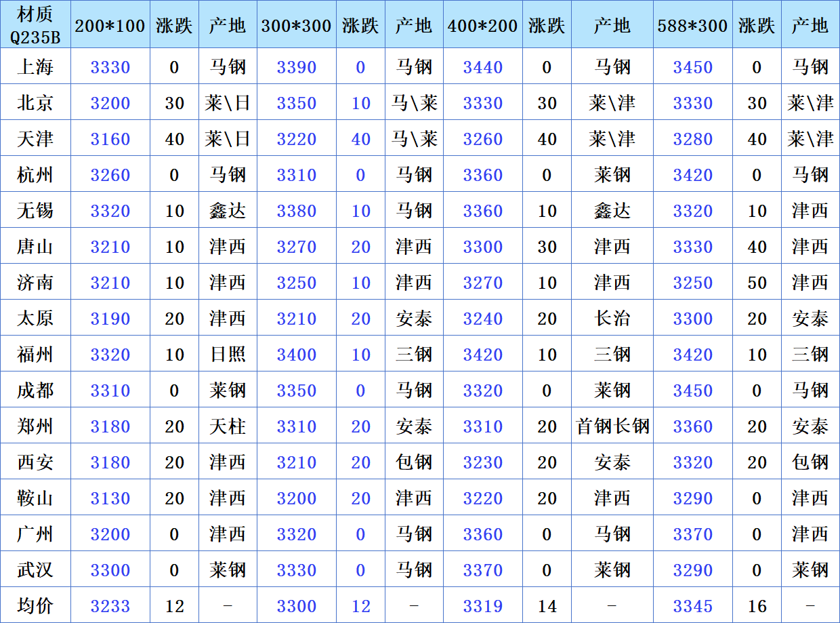This screenshot has height=623, width=840.
Task: Click 首钢长钢 origin in the 郑州 row
Action: click(612, 426)
